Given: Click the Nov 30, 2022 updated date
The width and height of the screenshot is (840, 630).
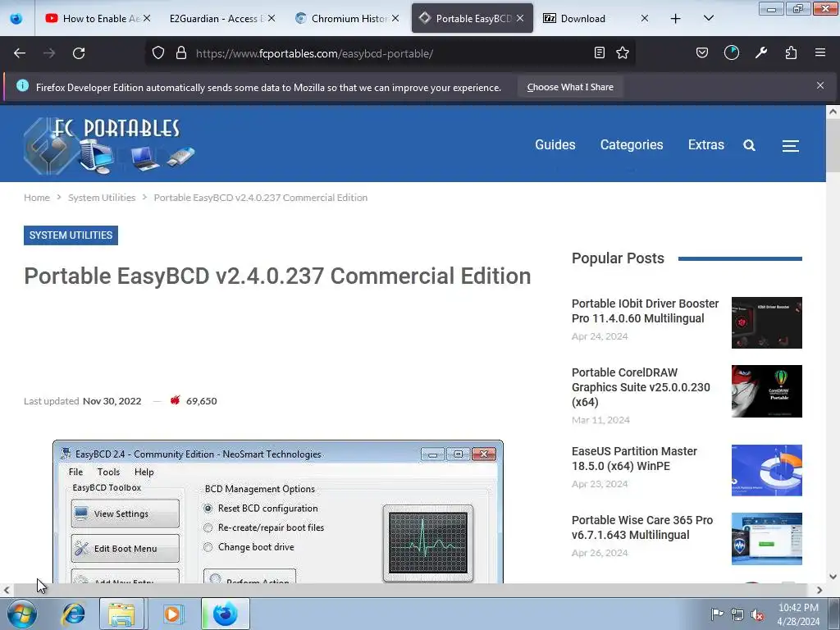Looking at the screenshot, I should point(112,400).
